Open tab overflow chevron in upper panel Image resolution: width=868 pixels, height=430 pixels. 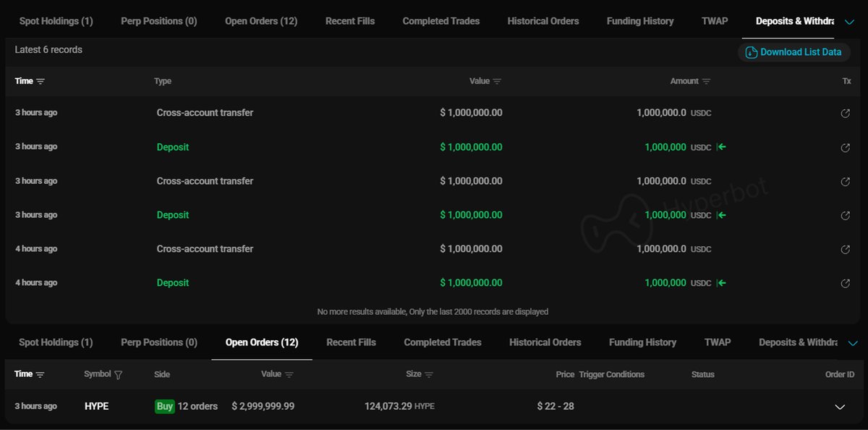850,22
